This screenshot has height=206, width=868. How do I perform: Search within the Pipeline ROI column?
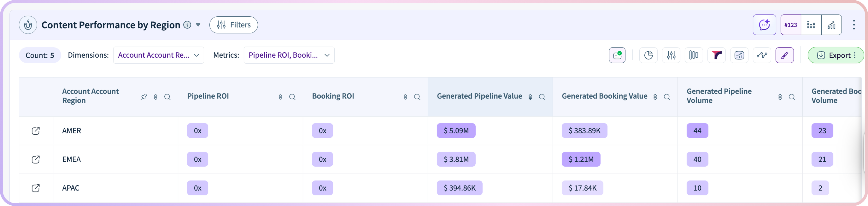292,97
